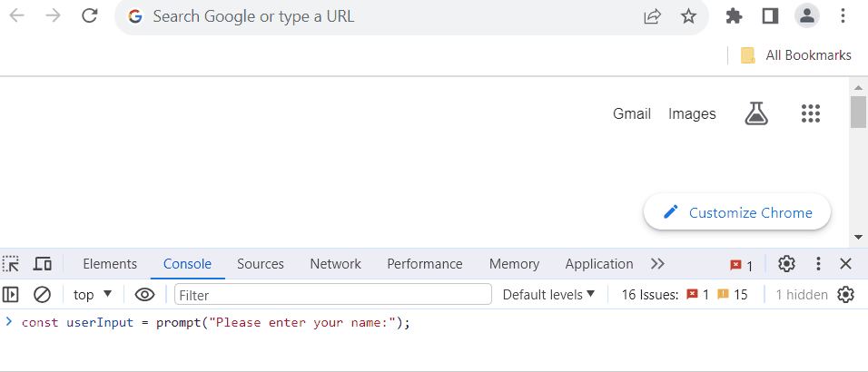Click the clear console icon
This screenshot has height=372, width=868.
(42, 294)
